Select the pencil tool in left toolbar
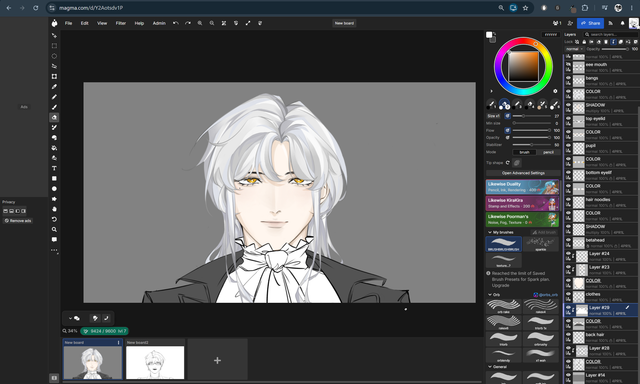Viewport: 640px width, 384px height. 54,97
